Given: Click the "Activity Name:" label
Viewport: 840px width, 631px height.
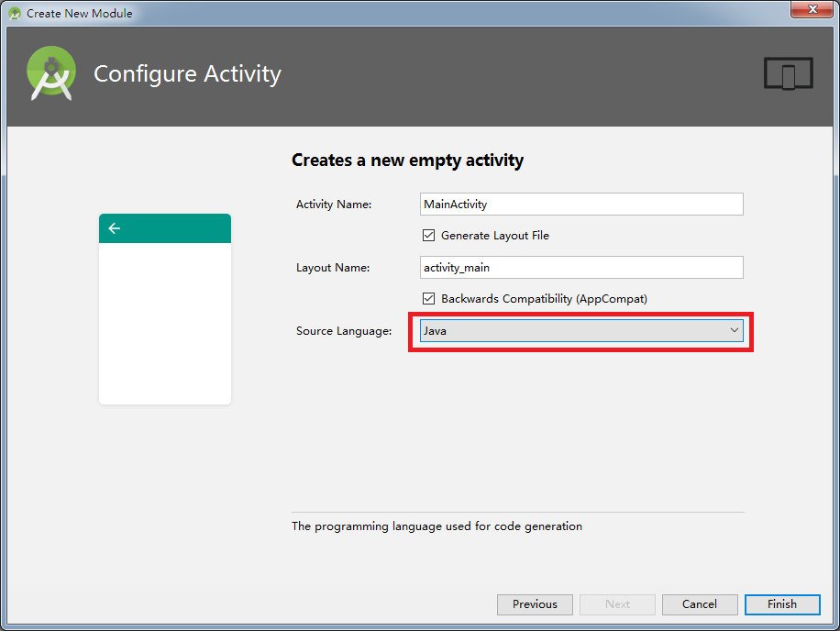Looking at the screenshot, I should [x=334, y=205].
